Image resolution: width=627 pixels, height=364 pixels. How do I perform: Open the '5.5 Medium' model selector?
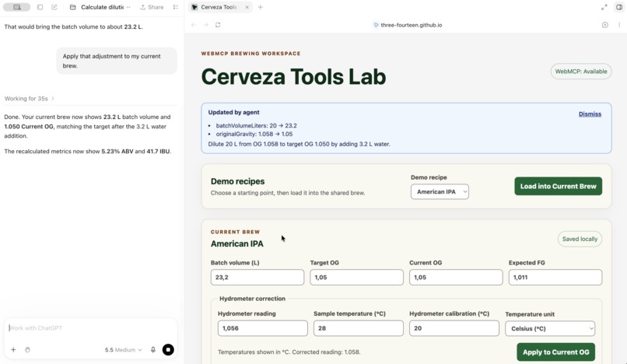tap(123, 349)
